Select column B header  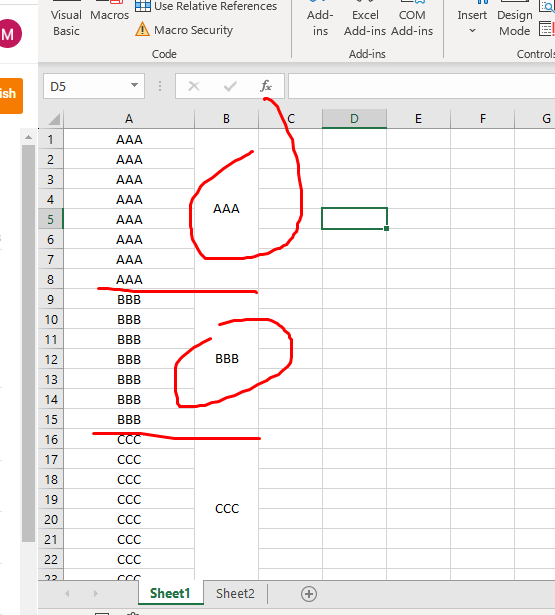click(x=226, y=119)
